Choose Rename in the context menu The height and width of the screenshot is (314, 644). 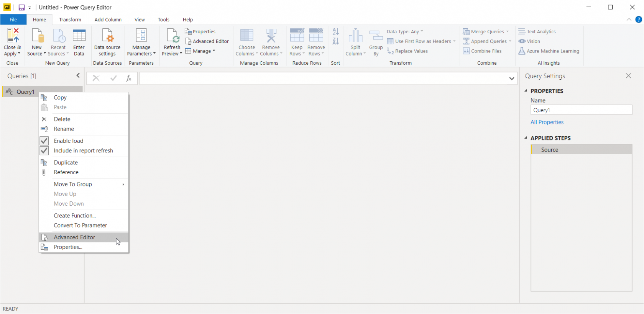(x=84, y=129)
